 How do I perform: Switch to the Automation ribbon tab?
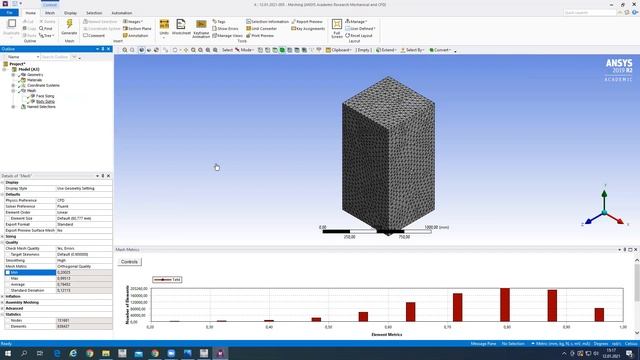(x=122, y=13)
